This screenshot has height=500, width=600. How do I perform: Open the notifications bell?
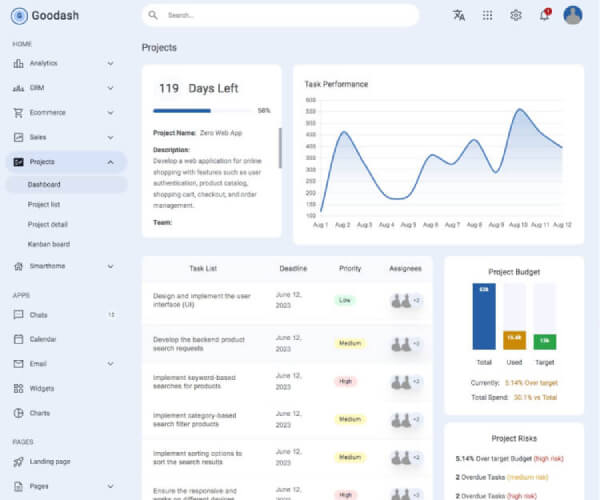click(x=544, y=15)
